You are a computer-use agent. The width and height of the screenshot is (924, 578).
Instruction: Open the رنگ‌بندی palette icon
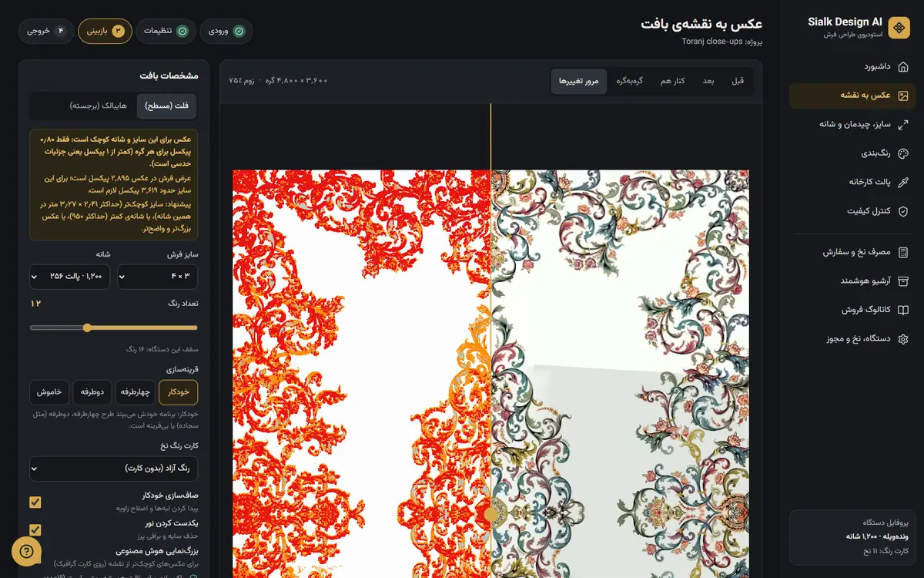pos(903,153)
